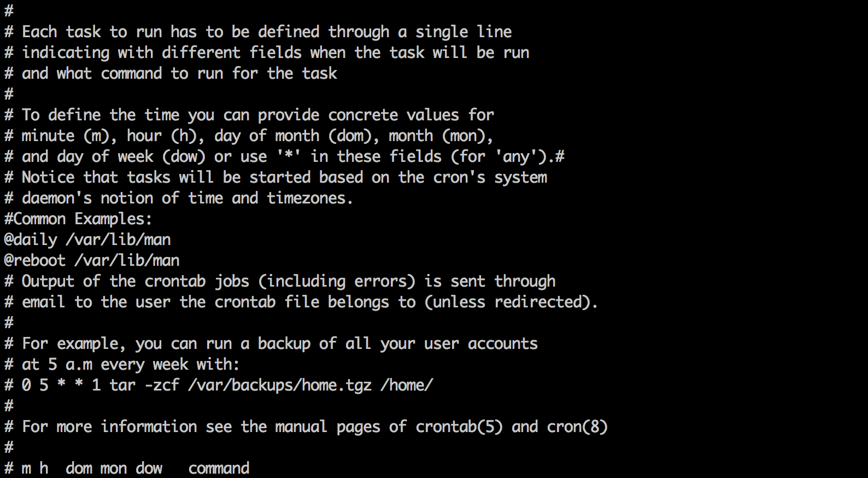
Task: Place cursor on /var/lib/man after @reboot
Action: tap(127, 261)
